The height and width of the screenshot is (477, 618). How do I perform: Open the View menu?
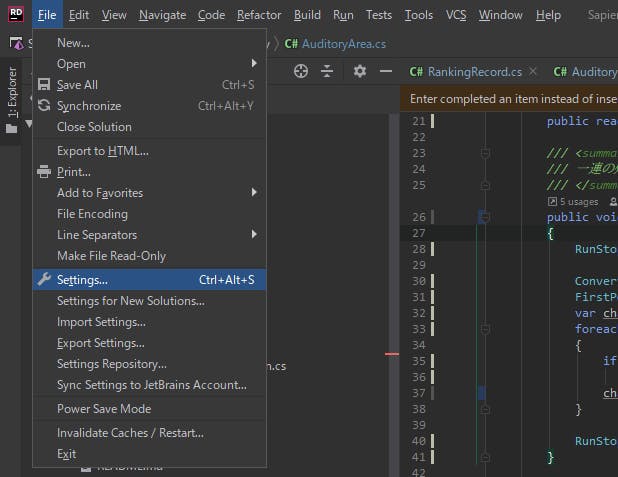(114, 15)
